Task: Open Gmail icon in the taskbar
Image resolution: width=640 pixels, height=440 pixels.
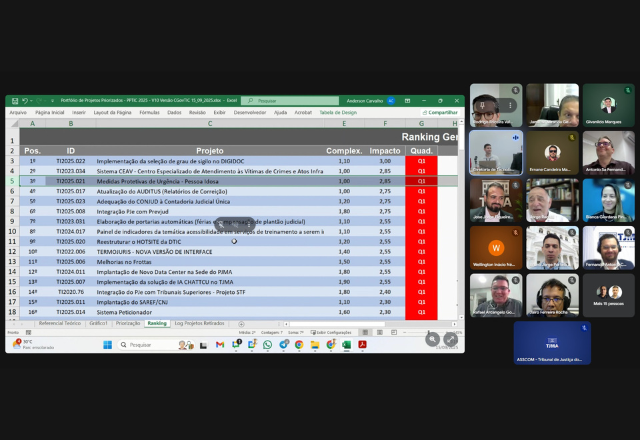Action: tap(219, 344)
